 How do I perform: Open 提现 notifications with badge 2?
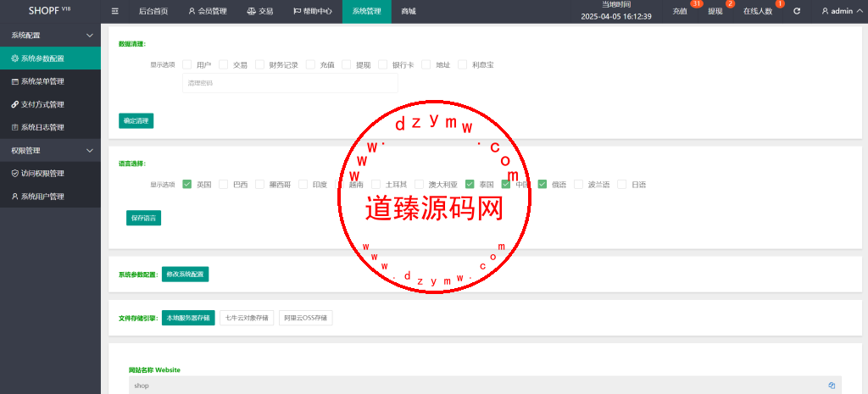(x=715, y=11)
